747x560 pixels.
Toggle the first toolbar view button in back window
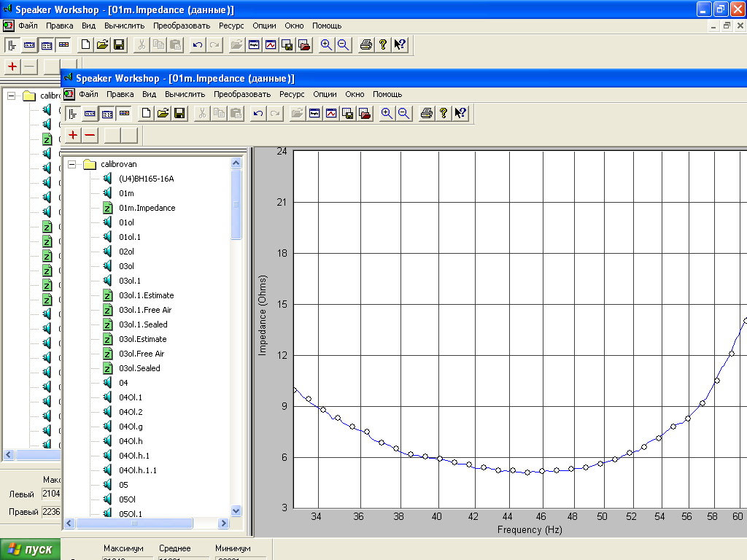[x=12, y=44]
